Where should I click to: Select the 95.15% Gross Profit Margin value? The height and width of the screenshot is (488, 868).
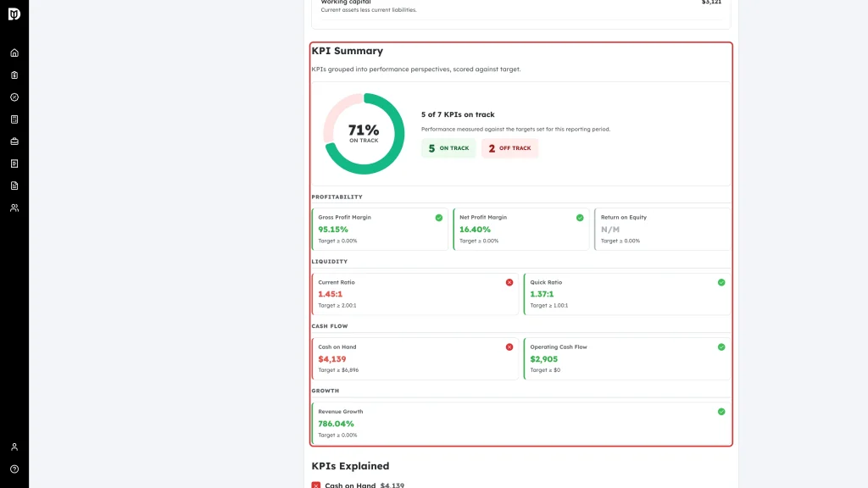pyautogui.click(x=333, y=230)
